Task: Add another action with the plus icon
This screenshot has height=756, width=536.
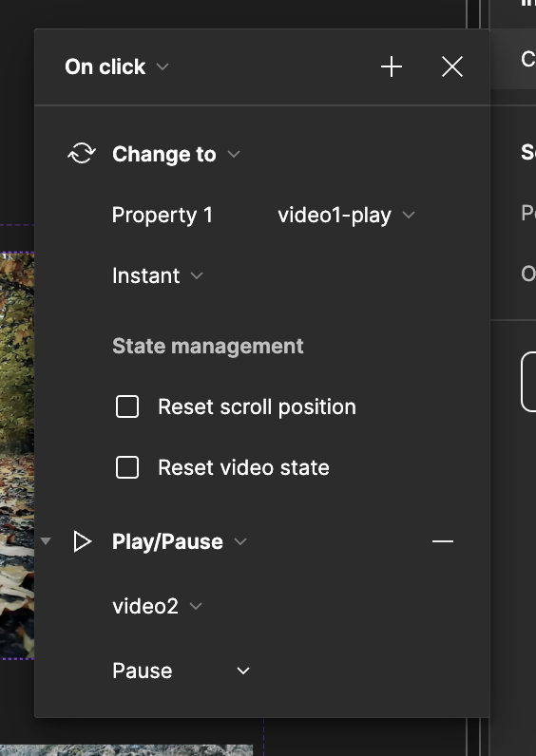Action: point(392,66)
